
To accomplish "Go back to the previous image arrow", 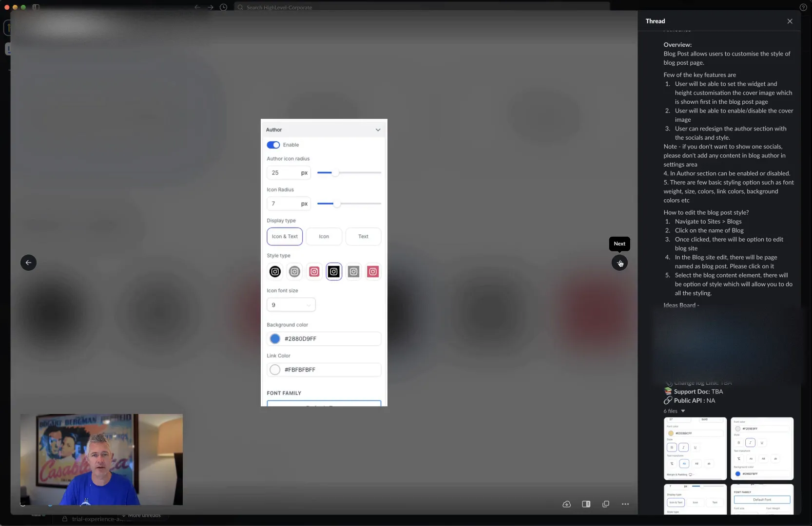I will [28, 263].
